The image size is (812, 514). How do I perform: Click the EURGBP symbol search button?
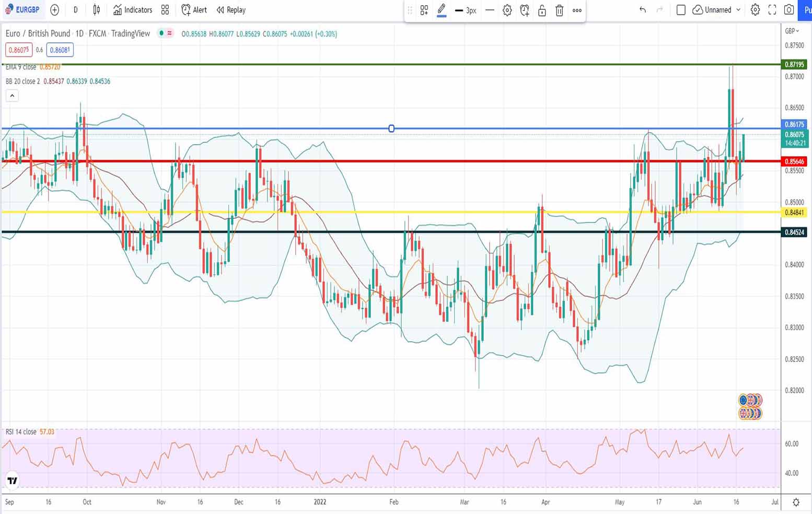[x=22, y=10]
